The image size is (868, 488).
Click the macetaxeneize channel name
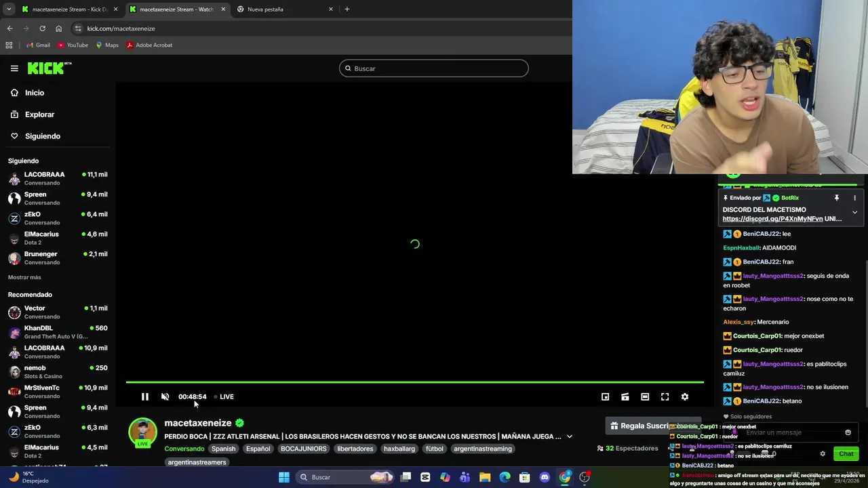coord(198,423)
